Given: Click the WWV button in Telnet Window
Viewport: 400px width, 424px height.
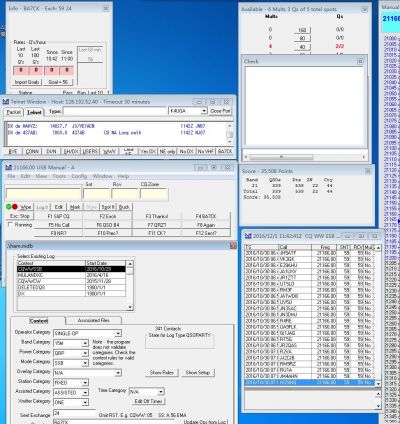Looking at the screenshot, I should [109, 151].
